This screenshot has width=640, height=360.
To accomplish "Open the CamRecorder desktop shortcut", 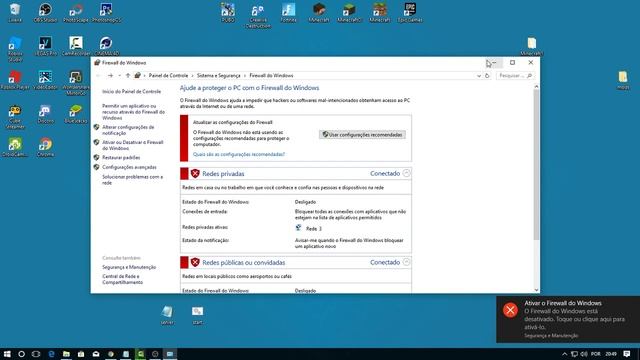I will click(x=76, y=46).
